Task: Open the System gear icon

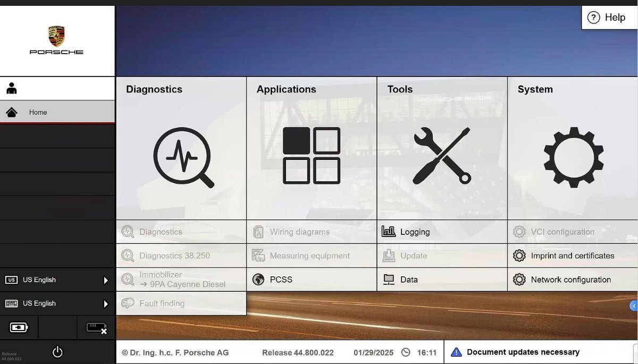Action: click(573, 157)
